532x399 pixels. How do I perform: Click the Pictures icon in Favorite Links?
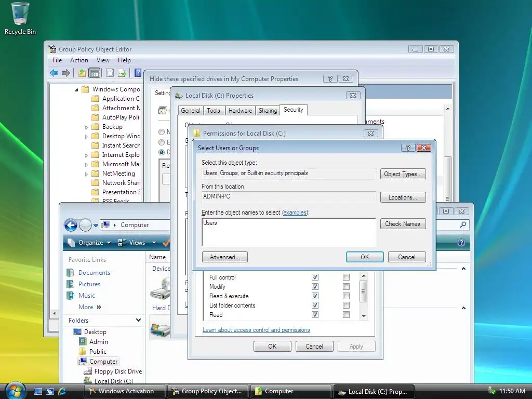tap(71, 284)
